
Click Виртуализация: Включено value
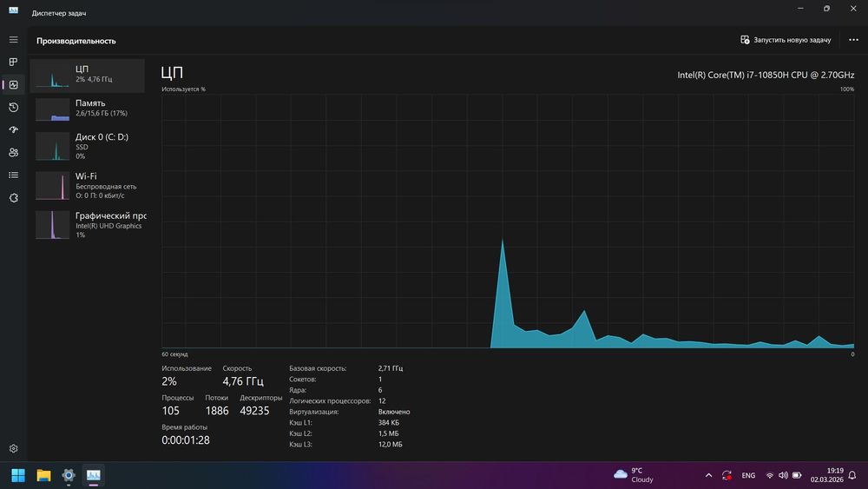click(x=394, y=412)
